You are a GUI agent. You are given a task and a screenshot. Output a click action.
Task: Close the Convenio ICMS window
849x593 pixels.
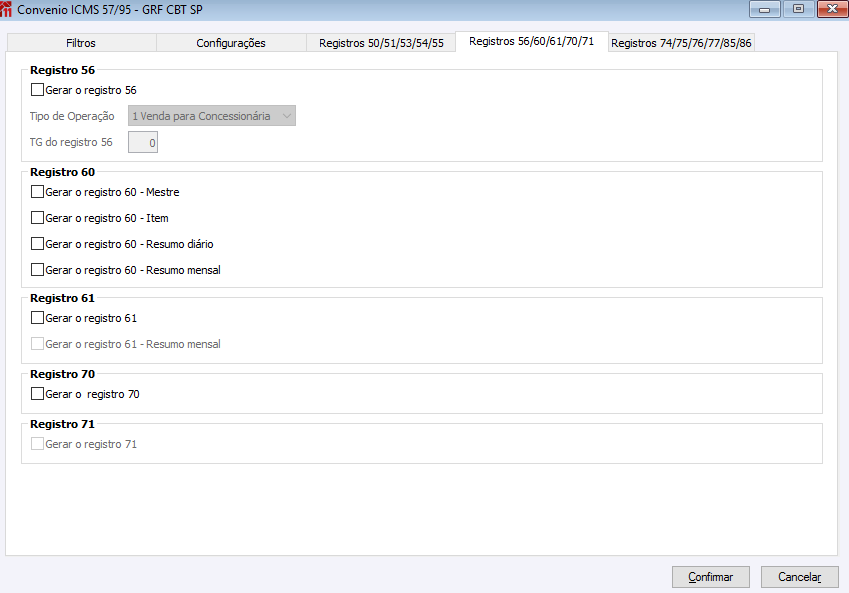pyautogui.click(x=832, y=9)
